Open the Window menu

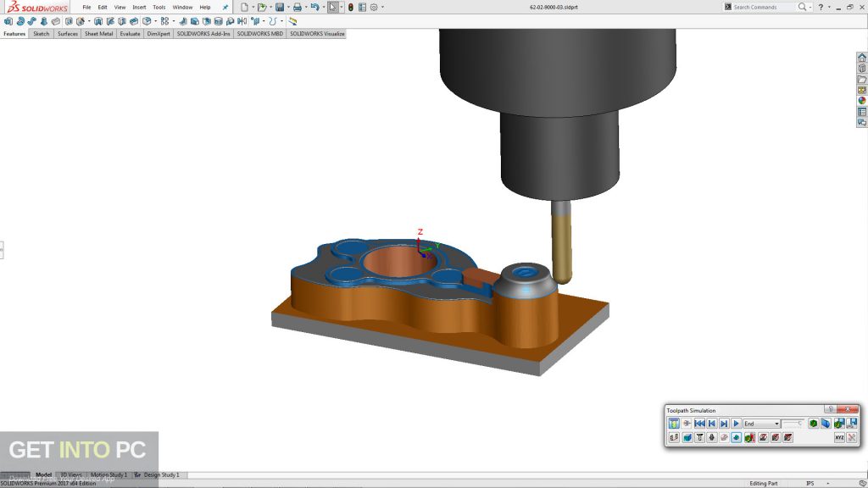(x=182, y=7)
